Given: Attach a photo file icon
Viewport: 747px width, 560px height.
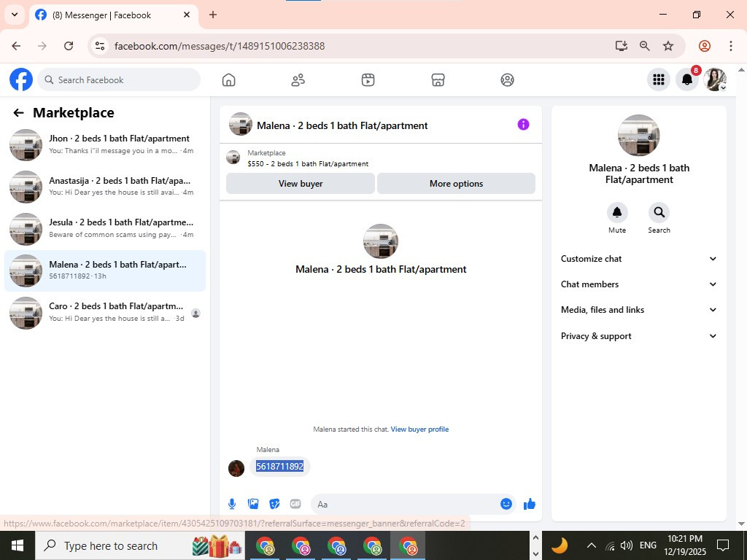Looking at the screenshot, I should 253,504.
